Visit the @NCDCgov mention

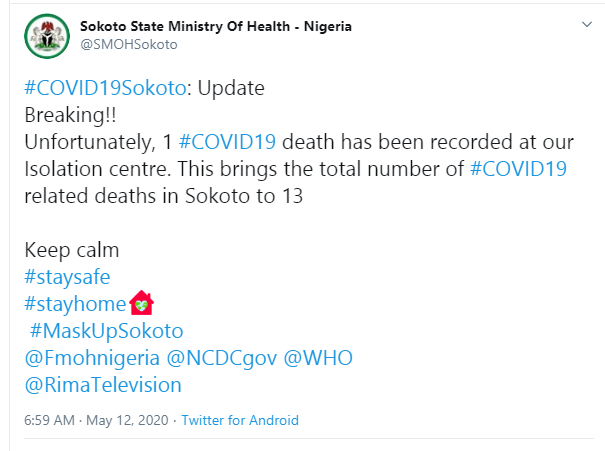222,358
